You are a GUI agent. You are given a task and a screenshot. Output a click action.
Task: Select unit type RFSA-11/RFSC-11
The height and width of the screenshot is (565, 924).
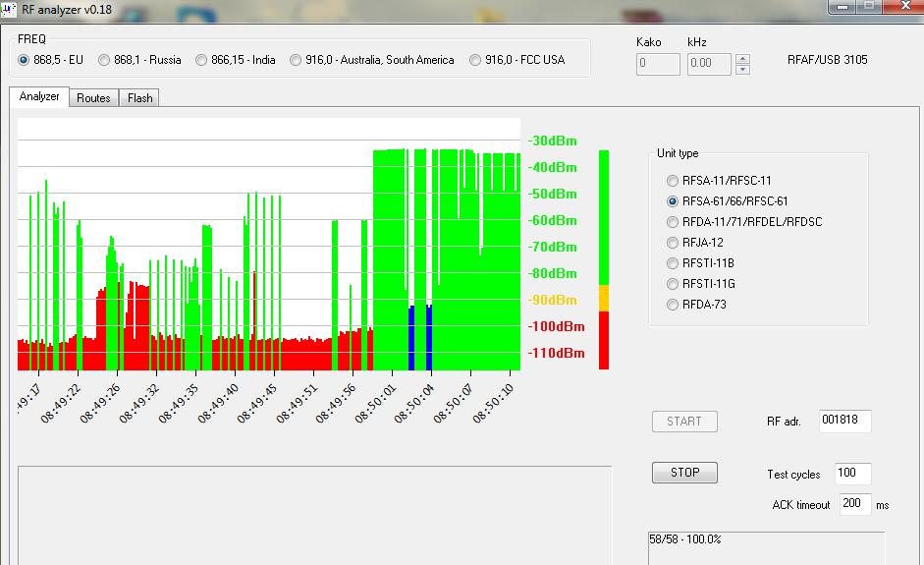pos(719,181)
